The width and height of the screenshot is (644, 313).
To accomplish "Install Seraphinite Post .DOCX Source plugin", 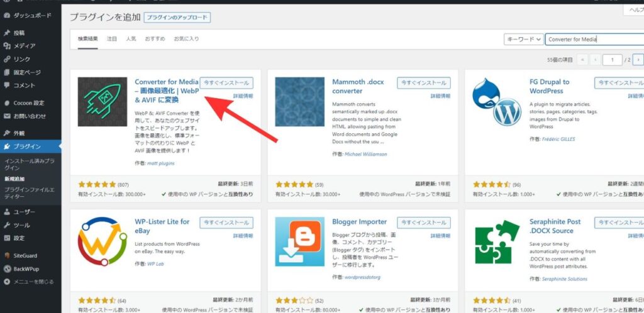I will click(619, 222).
